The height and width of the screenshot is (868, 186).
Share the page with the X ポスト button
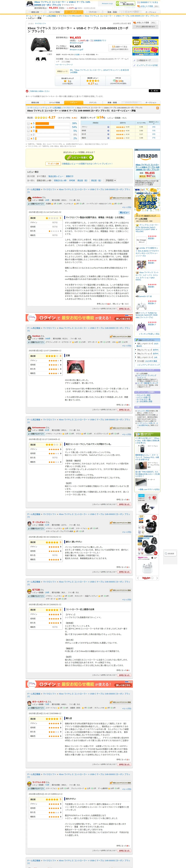click(x=154, y=91)
